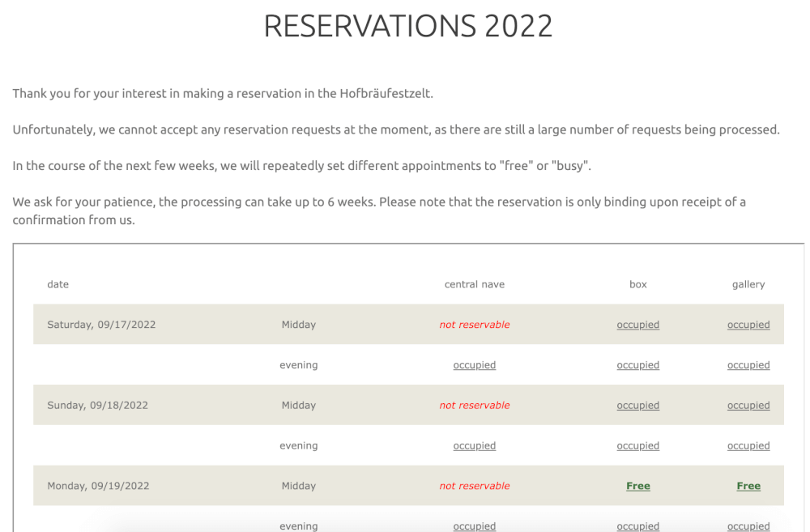This screenshot has width=810, height=532.
Task: Click the central nave column header
Action: 474,284
